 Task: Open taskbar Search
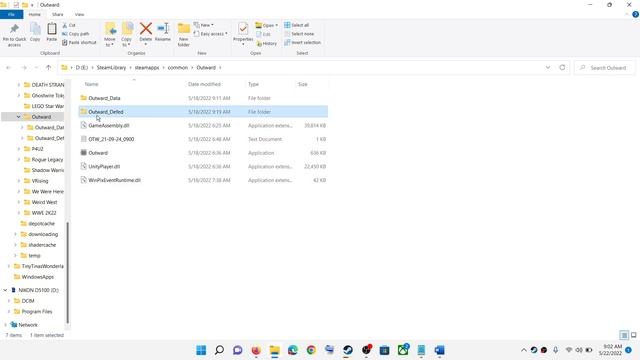point(219,350)
